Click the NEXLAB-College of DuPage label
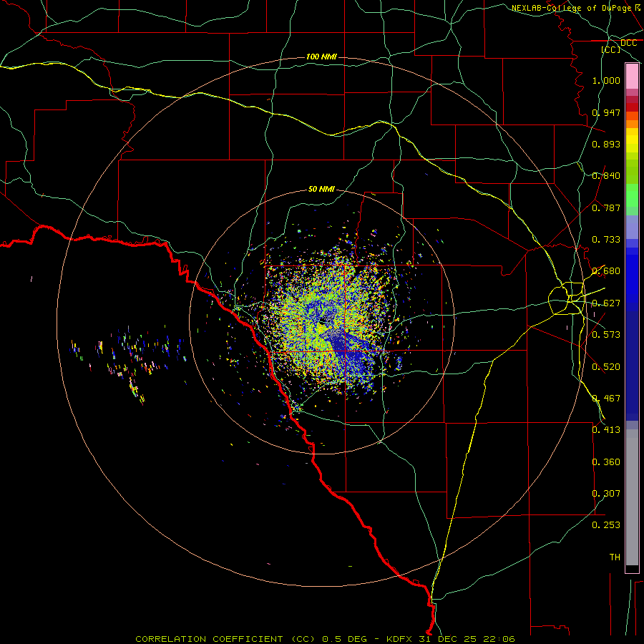Screen dimensions: 644x644 click(x=571, y=8)
